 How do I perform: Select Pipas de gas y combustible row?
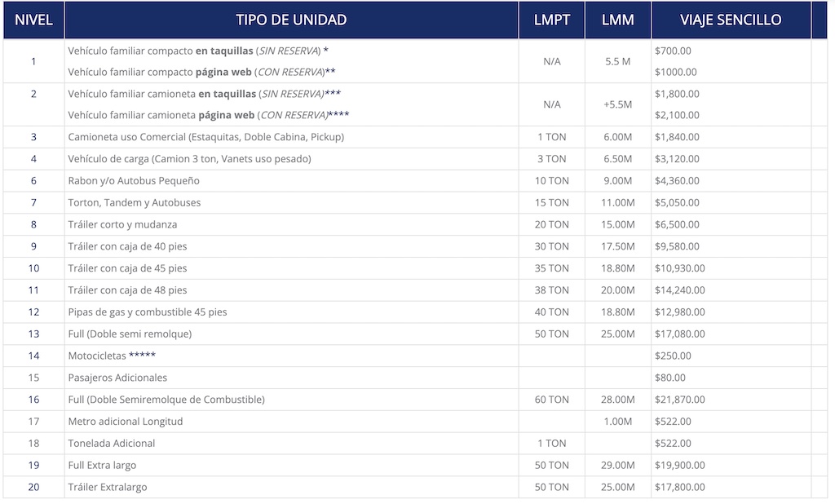pyautogui.click(x=415, y=312)
